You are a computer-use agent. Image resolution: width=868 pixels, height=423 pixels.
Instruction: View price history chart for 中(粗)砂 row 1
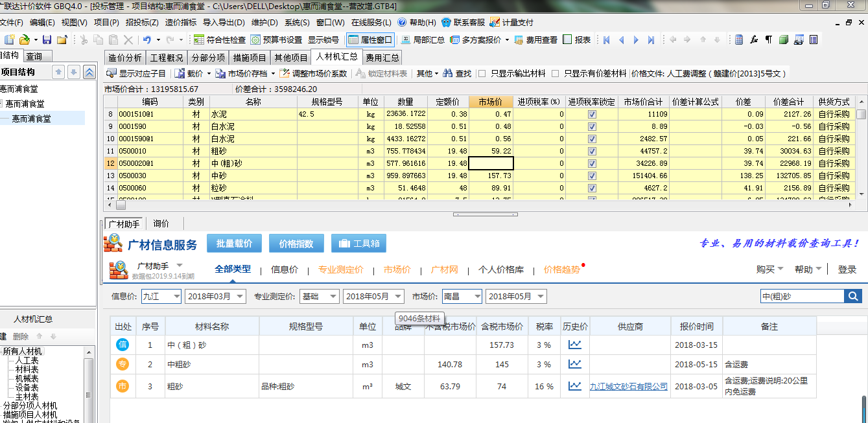point(574,345)
